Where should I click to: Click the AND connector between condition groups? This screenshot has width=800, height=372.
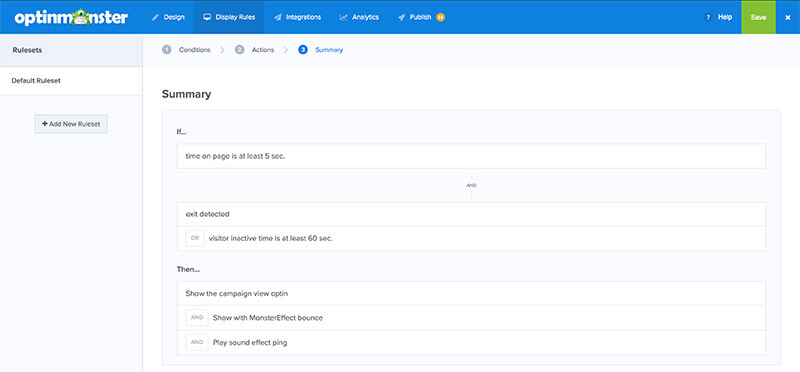pos(471,186)
